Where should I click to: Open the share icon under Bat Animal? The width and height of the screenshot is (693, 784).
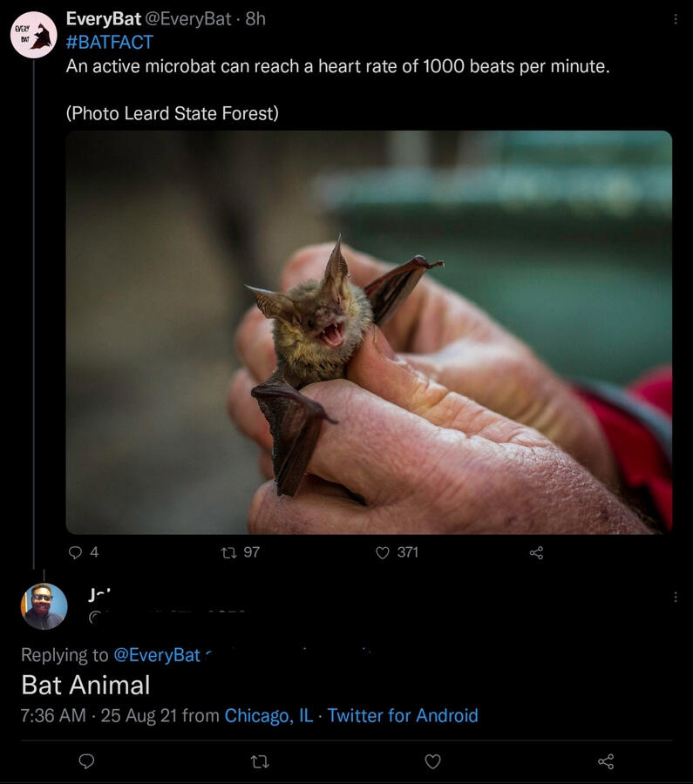(605, 762)
